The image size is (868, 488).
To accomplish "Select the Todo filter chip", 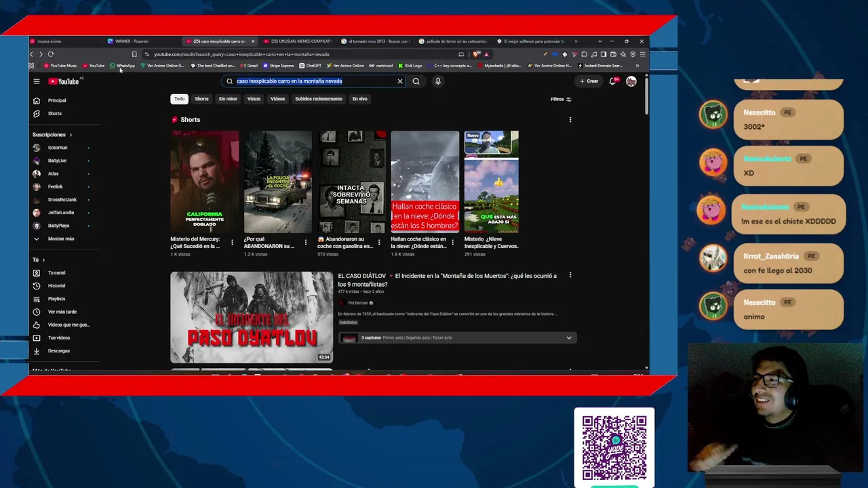I will click(x=179, y=99).
